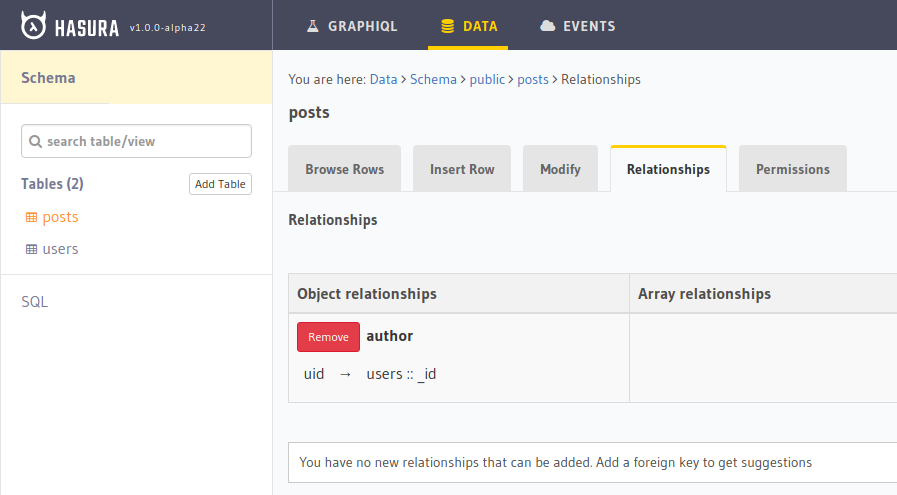Click the v1.0.0-alpha22 version label
The image size is (897, 495).
168,27
